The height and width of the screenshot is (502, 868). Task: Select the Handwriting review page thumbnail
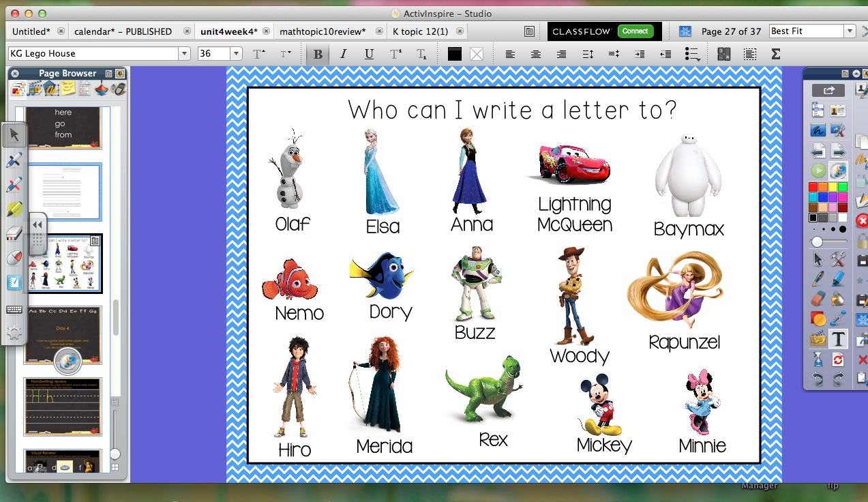coord(63,407)
